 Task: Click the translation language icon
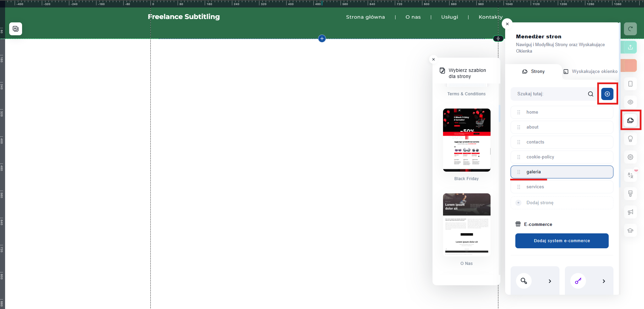click(x=630, y=175)
